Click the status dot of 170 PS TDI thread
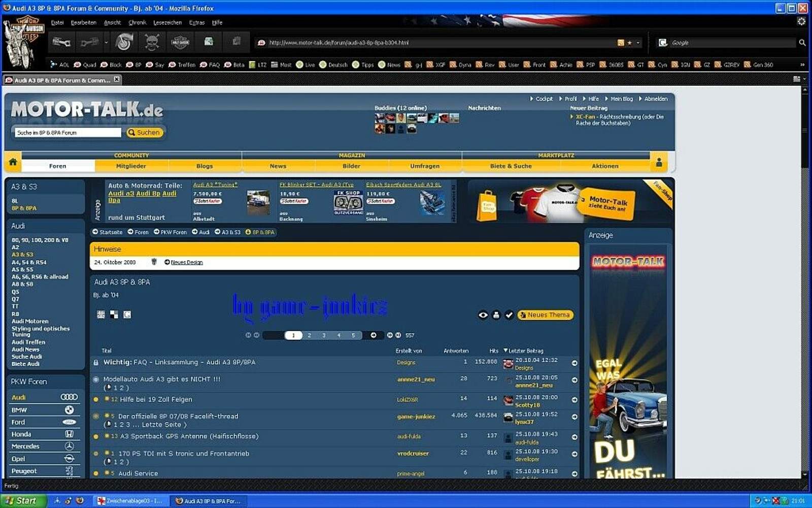 pos(96,454)
